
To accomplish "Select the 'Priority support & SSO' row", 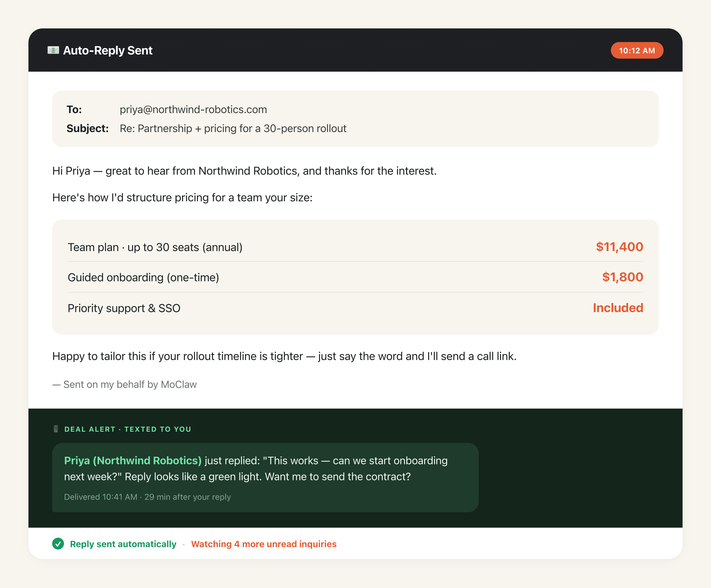I will click(x=355, y=308).
